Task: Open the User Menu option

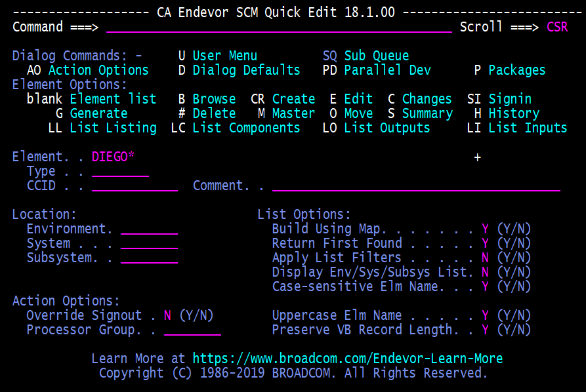Action: click(x=224, y=56)
